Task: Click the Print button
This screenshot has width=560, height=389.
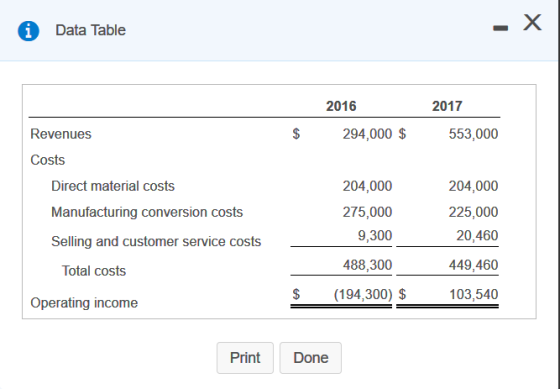Action: pos(245,358)
